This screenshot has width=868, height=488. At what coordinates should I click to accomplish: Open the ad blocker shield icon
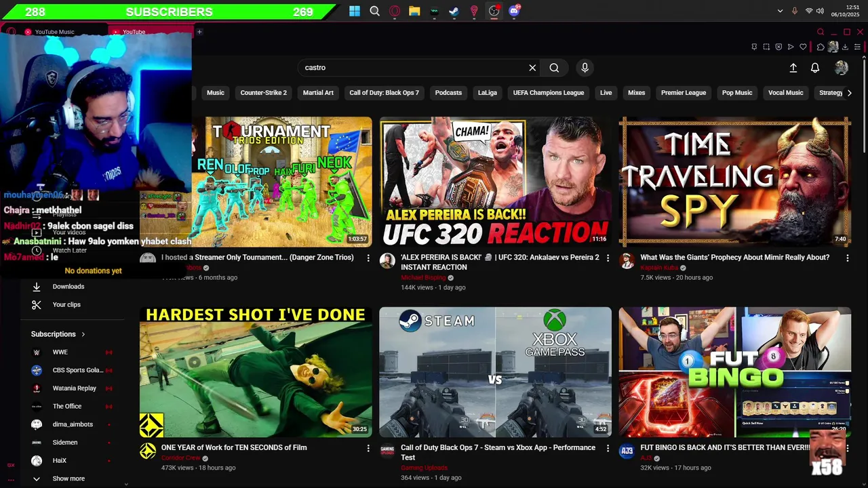(x=778, y=47)
